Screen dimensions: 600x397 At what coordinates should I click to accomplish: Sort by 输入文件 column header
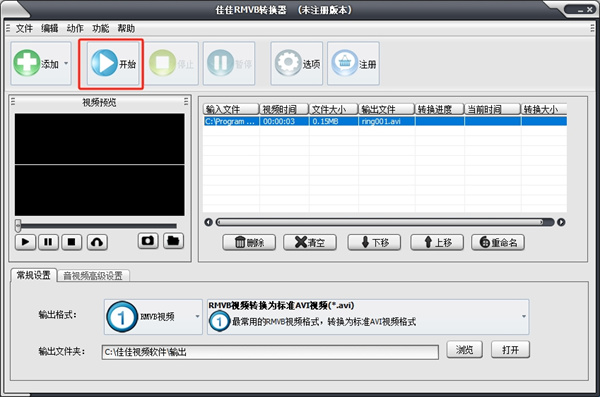click(231, 109)
